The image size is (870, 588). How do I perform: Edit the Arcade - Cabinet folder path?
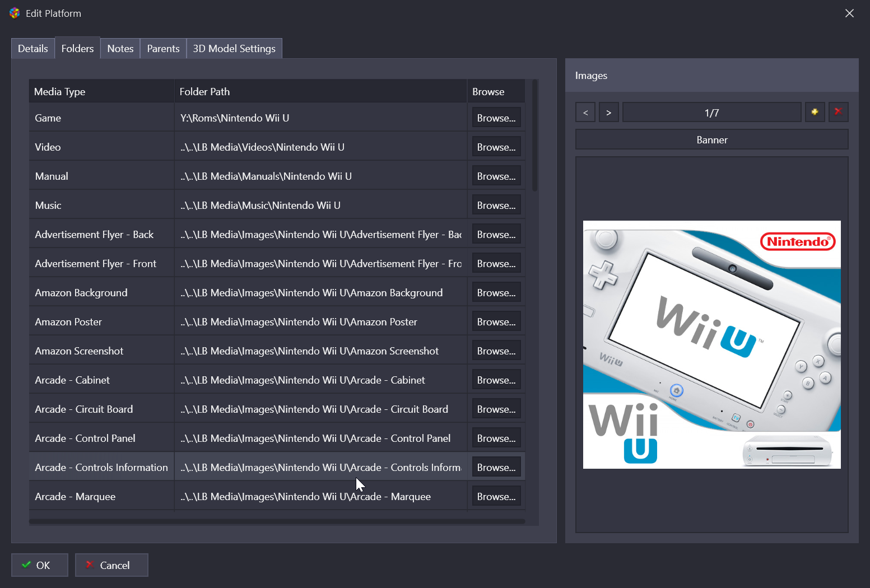click(320, 380)
